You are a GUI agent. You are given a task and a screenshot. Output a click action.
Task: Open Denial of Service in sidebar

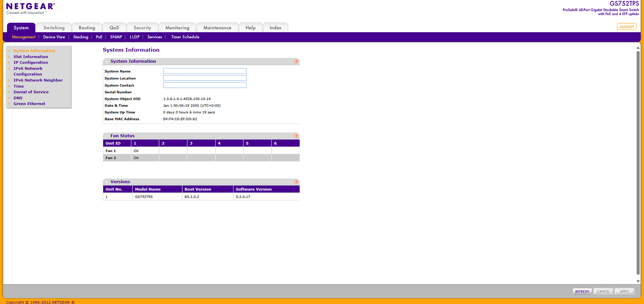coord(31,92)
